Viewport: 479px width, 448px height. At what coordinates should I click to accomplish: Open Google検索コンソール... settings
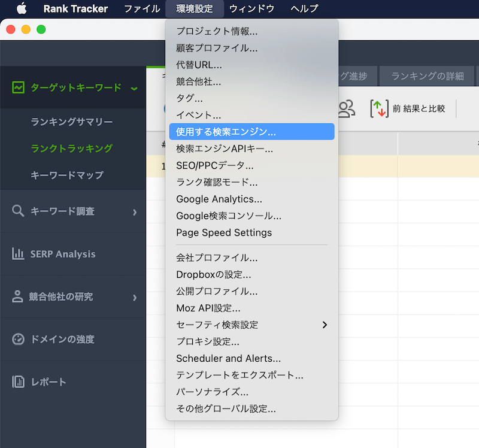click(251, 216)
